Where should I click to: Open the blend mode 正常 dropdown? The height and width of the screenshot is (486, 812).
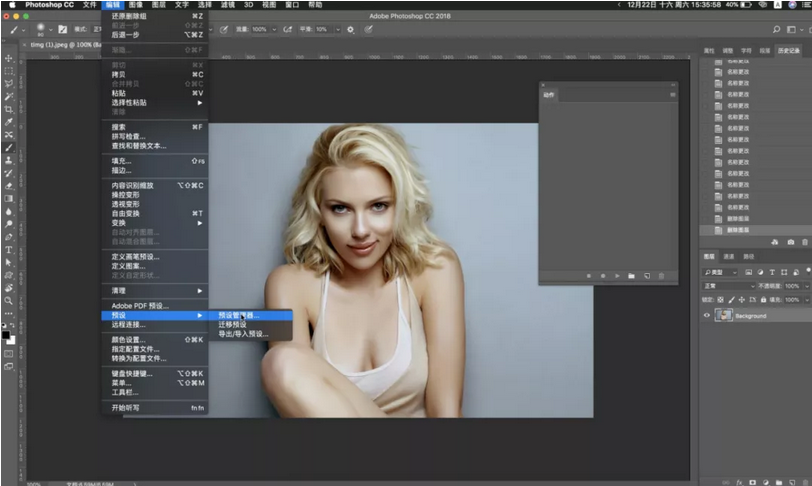pyautogui.click(x=732, y=286)
